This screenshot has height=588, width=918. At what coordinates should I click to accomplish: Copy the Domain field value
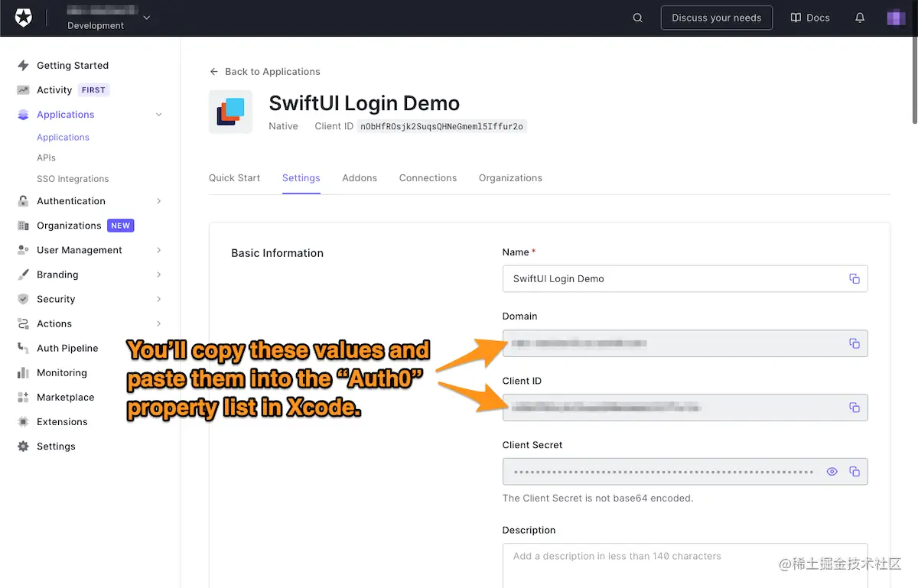pos(855,343)
